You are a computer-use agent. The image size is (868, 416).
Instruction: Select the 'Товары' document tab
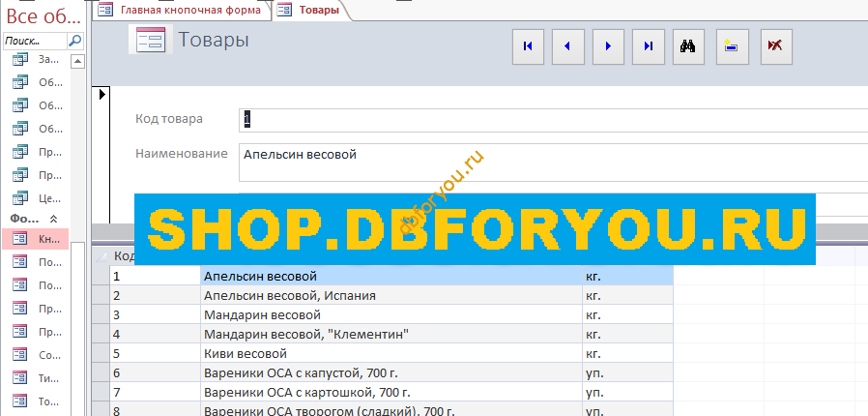tap(311, 10)
